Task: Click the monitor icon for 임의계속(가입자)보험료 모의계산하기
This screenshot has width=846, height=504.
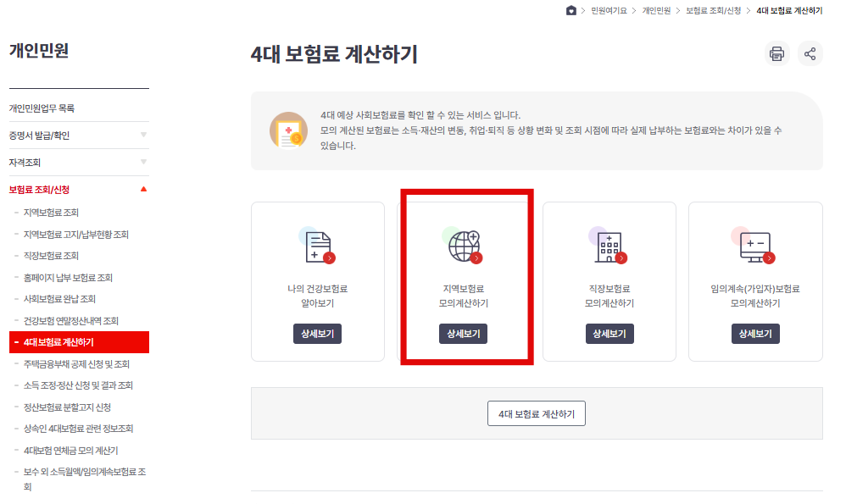Action: pos(754,246)
